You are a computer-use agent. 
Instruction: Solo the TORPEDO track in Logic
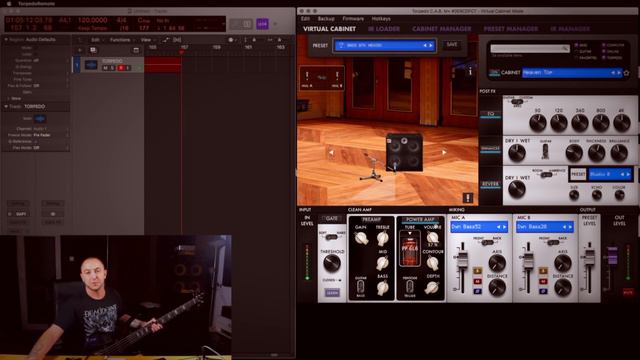(x=112, y=68)
